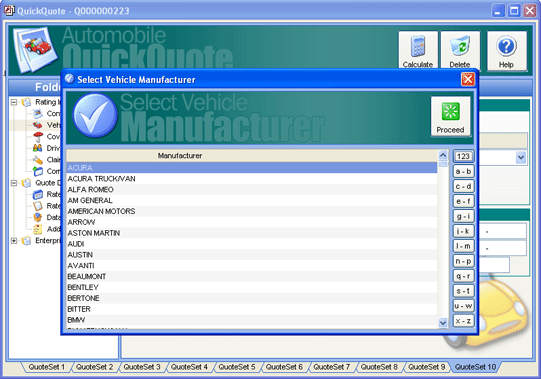Viewport: 541px width, 379px height.
Task: Collapse the Rating tree node
Action: pyautogui.click(x=14, y=102)
